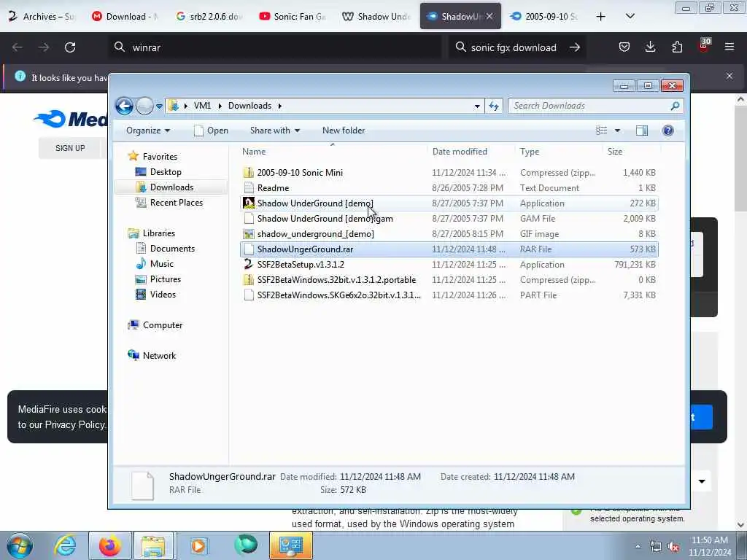747x560 pixels.
Task: Create a New folder
Action: click(344, 131)
